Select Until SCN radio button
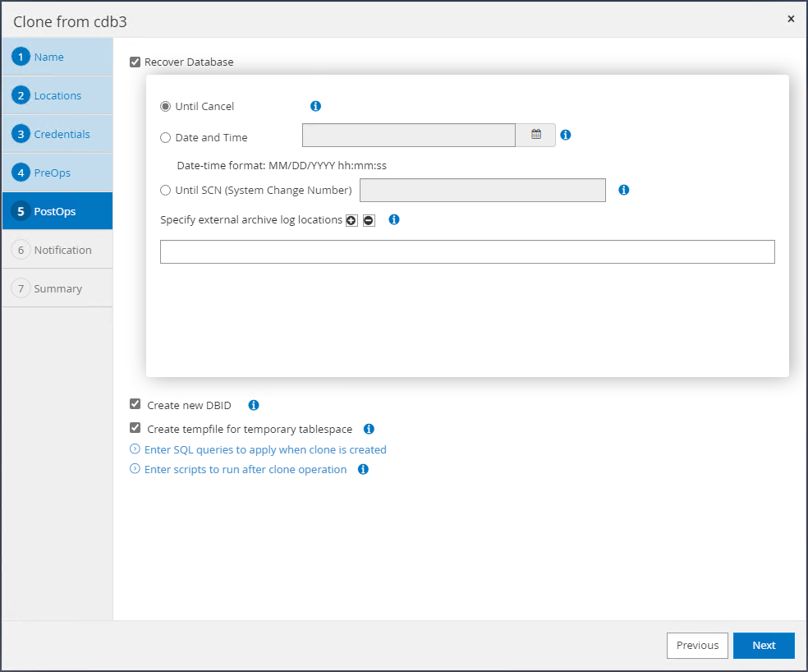The image size is (808, 672). pos(166,191)
